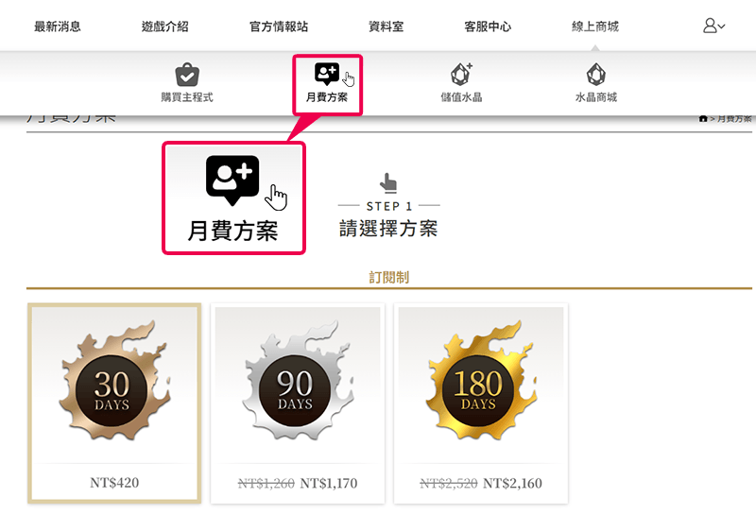This screenshot has height=532, width=756.
Task: Open the 最新消息 menu
Action: 58,26
